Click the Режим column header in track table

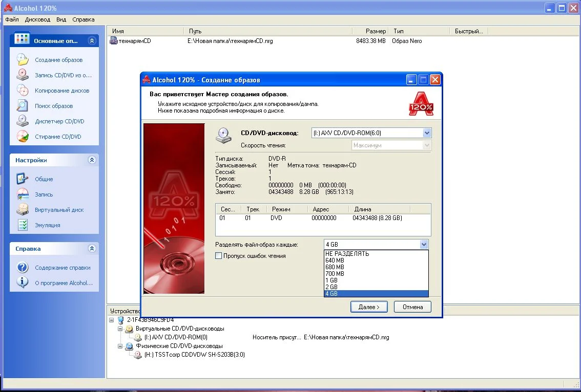(x=287, y=209)
